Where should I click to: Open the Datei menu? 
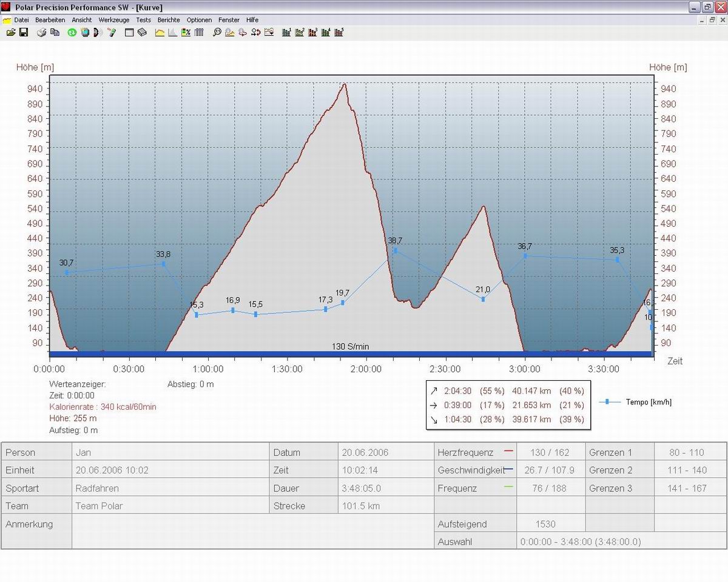(x=21, y=20)
